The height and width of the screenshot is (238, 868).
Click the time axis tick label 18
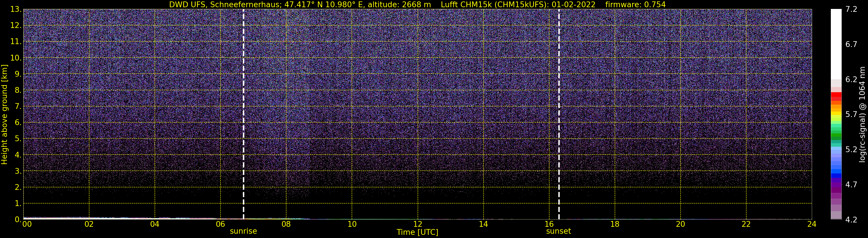click(614, 224)
